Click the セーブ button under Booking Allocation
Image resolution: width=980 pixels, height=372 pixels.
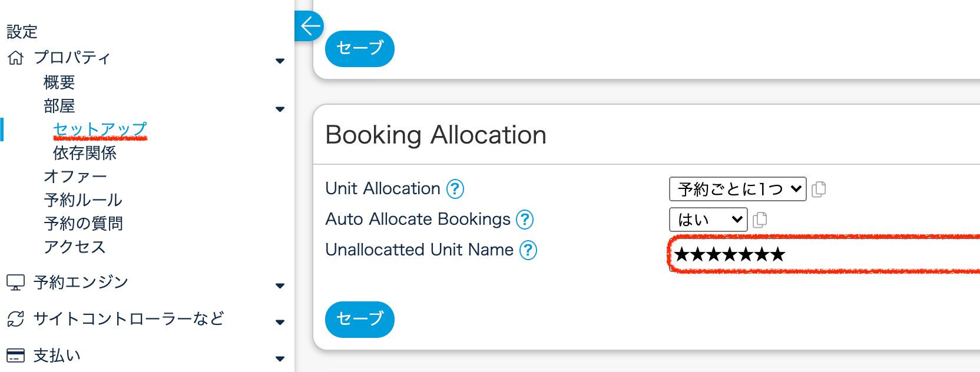click(x=359, y=319)
